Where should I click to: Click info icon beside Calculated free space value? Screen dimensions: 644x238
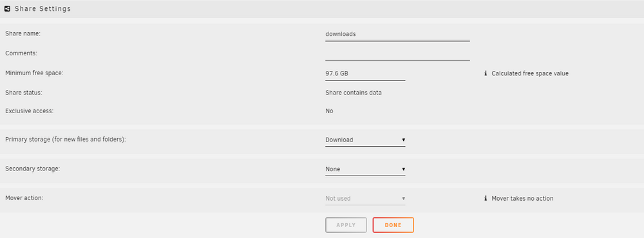(x=486, y=73)
